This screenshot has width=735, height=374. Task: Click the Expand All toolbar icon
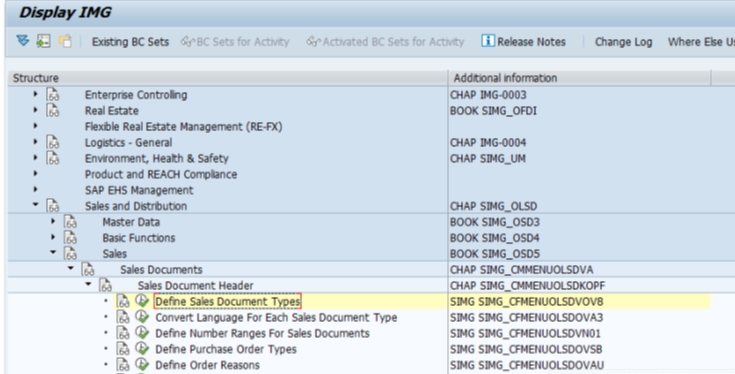coord(22,41)
